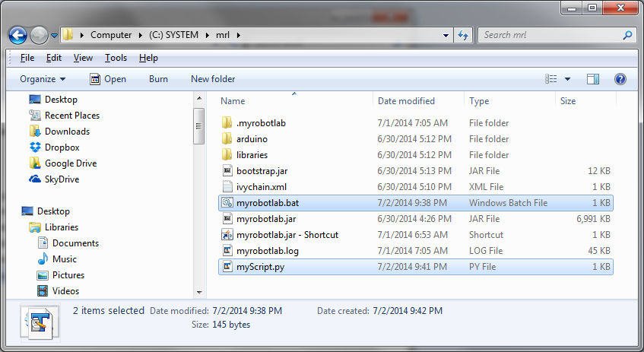644x352 pixels.
Task: Select the libraries folder icon
Action: click(227, 155)
